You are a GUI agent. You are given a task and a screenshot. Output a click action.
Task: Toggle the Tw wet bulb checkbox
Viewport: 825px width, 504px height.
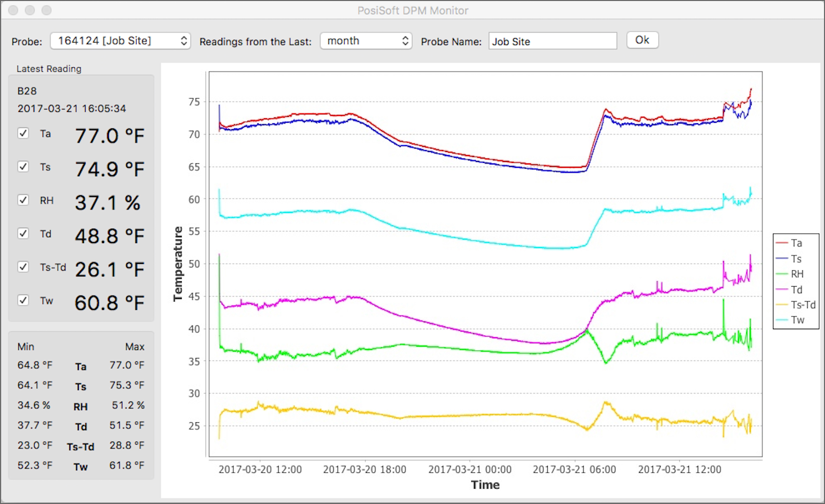tap(23, 300)
